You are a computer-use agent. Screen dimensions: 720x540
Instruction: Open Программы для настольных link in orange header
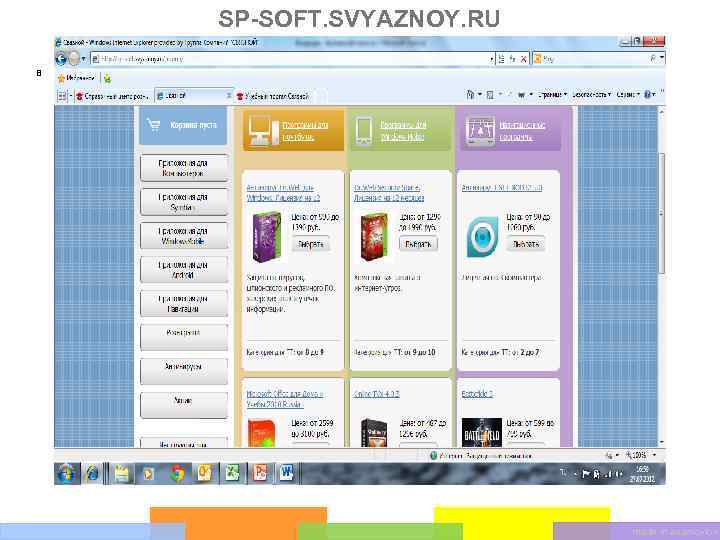coord(305,131)
